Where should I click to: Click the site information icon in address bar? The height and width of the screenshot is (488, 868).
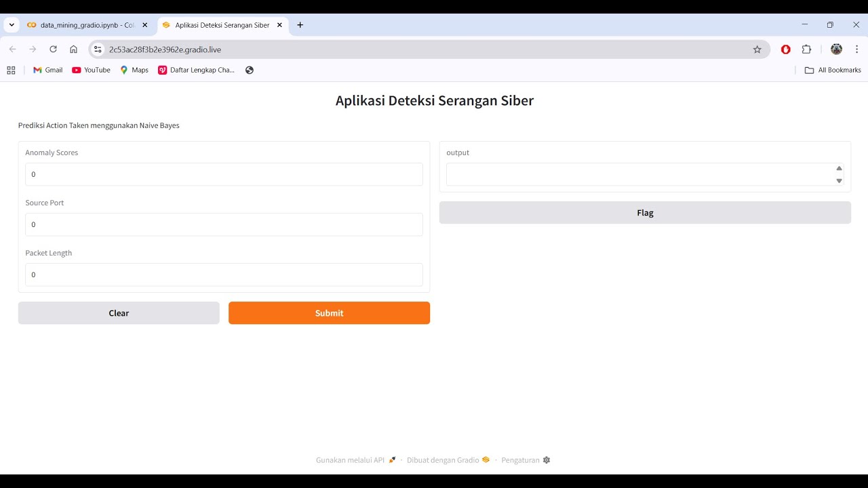coord(98,49)
